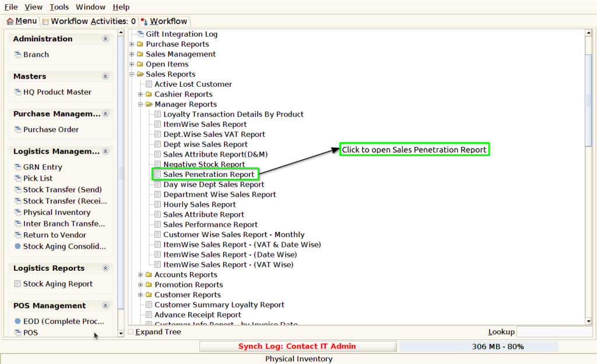Image resolution: width=597 pixels, height=364 pixels.
Task: Open the Help menu
Action: pos(121,7)
